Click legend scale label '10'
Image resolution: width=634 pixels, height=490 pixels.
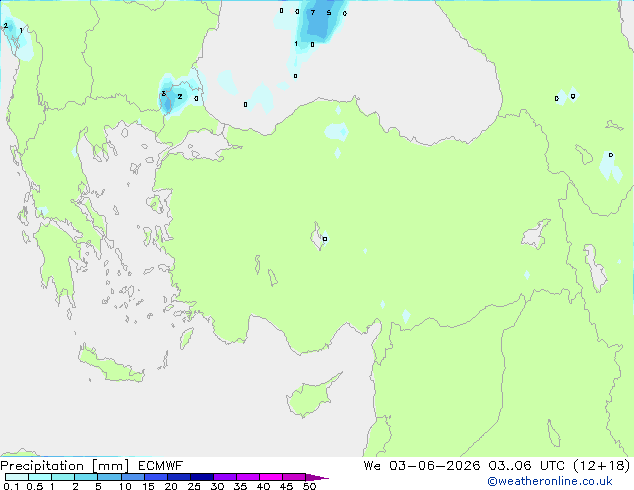125,486
